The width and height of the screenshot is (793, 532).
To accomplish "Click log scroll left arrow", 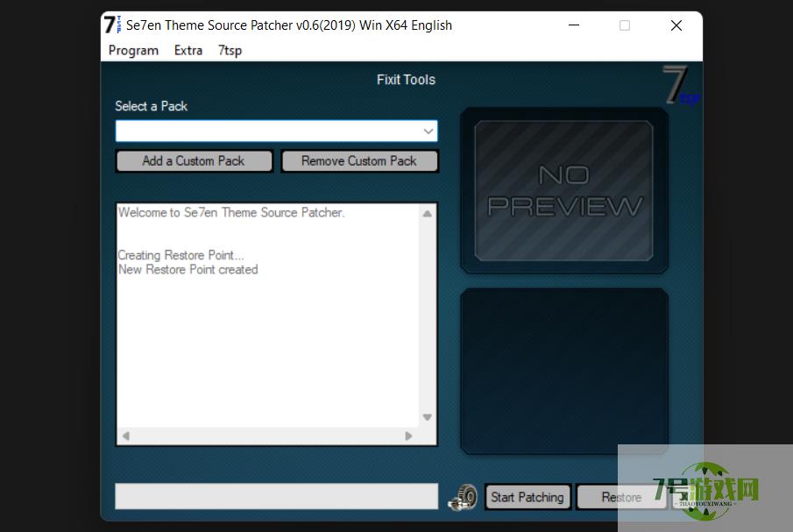I will pyautogui.click(x=126, y=436).
